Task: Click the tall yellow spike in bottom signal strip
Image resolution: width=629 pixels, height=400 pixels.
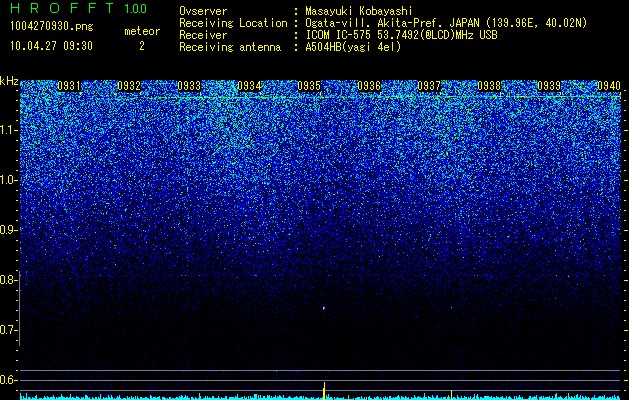Action: coord(324,391)
